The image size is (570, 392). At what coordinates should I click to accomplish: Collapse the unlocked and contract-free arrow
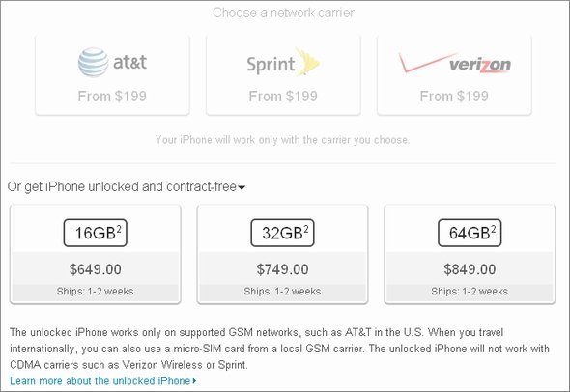click(x=242, y=188)
